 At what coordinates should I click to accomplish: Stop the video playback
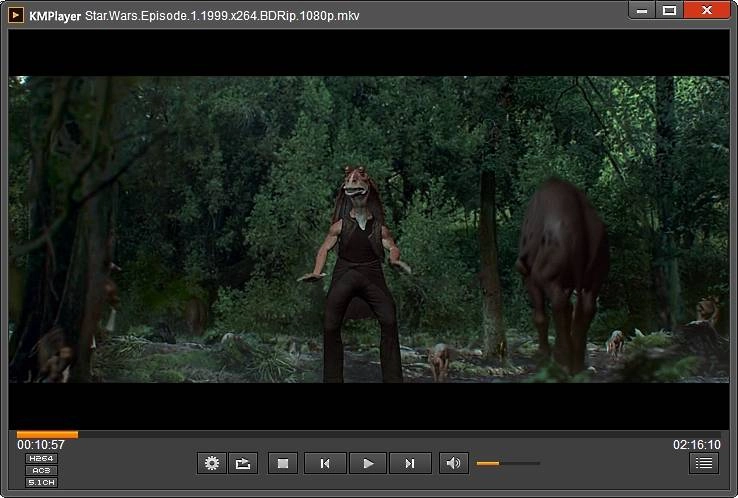(283, 463)
